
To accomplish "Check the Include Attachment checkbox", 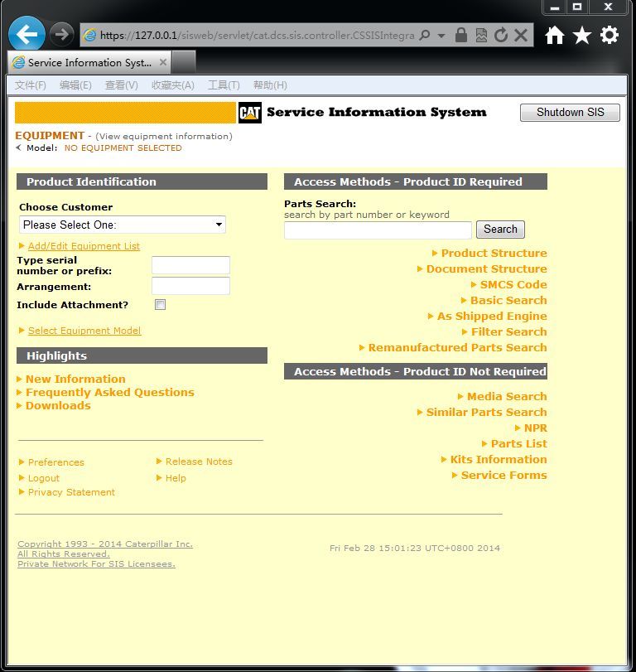I will (x=160, y=305).
